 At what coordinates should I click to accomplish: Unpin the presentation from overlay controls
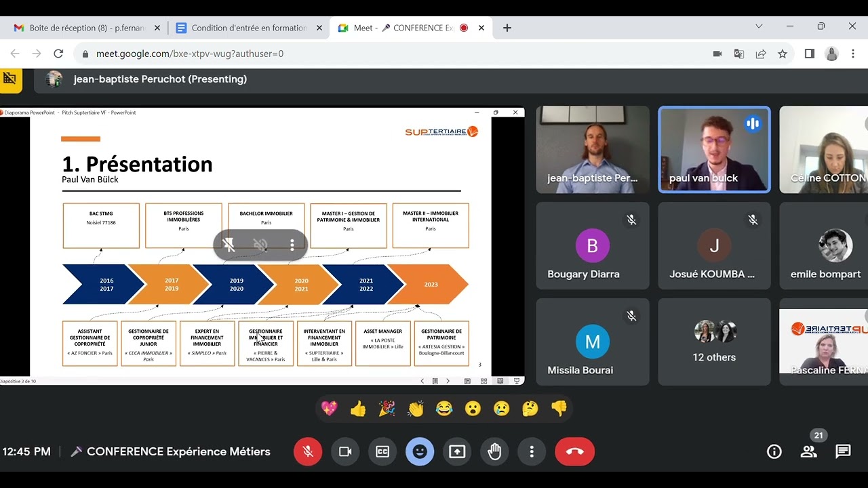point(229,245)
